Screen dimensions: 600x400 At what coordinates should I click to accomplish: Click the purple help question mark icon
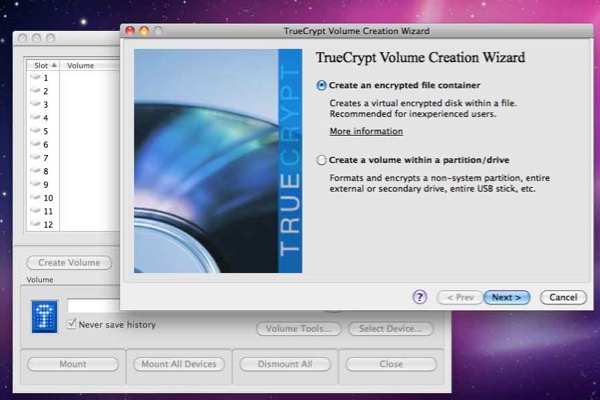(x=420, y=297)
